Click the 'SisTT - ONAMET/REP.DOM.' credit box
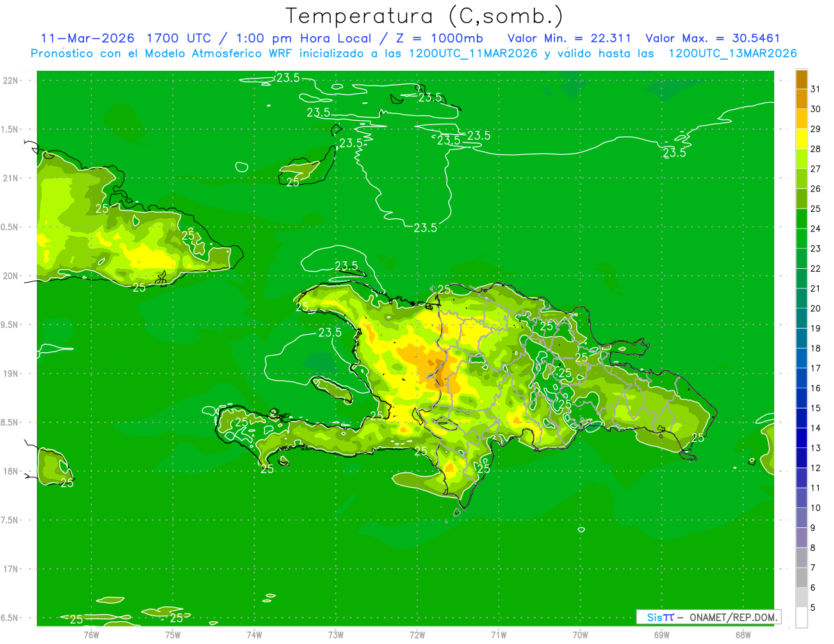This screenshot has width=834, height=644. click(x=708, y=617)
